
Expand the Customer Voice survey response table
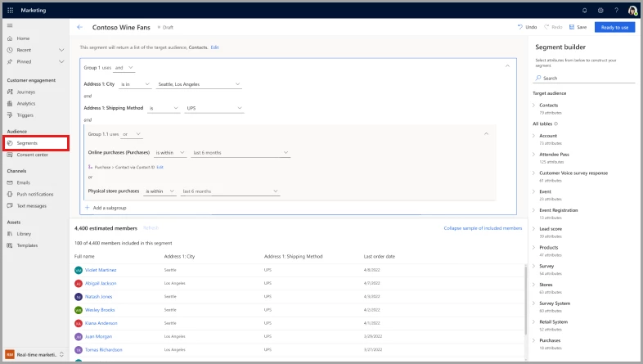coord(533,173)
